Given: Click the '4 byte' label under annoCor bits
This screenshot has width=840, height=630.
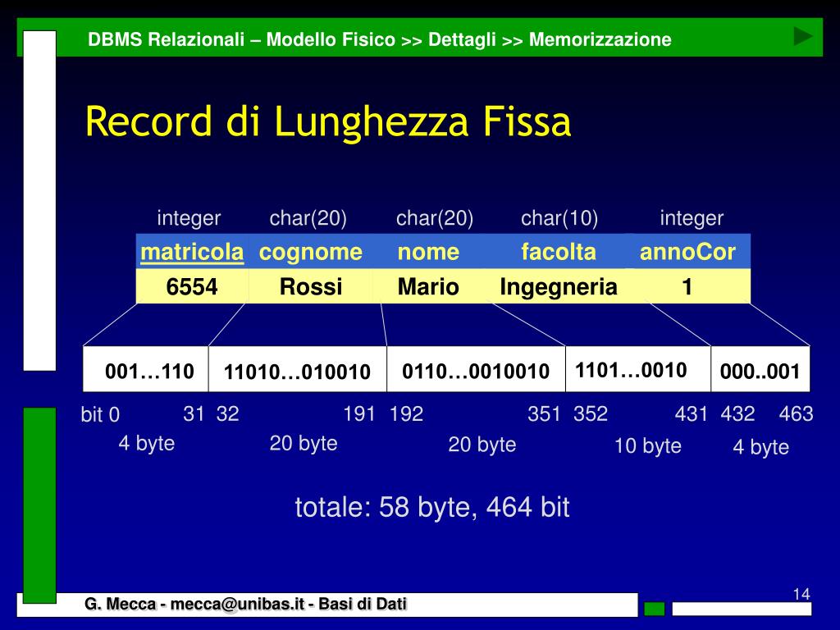Looking at the screenshot, I should click(x=760, y=447).
